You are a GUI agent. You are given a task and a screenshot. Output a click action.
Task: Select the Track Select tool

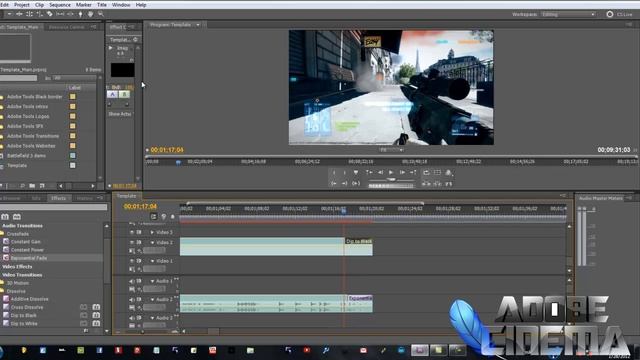[9, 14]
